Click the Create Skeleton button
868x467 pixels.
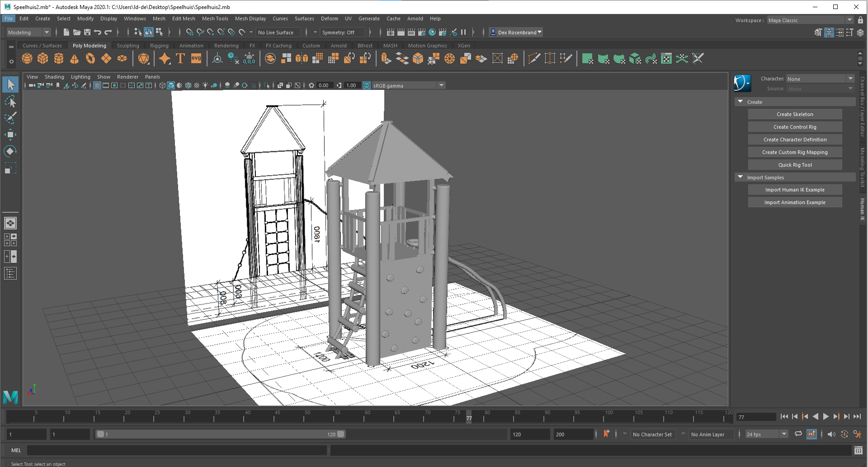coord(794,114)
